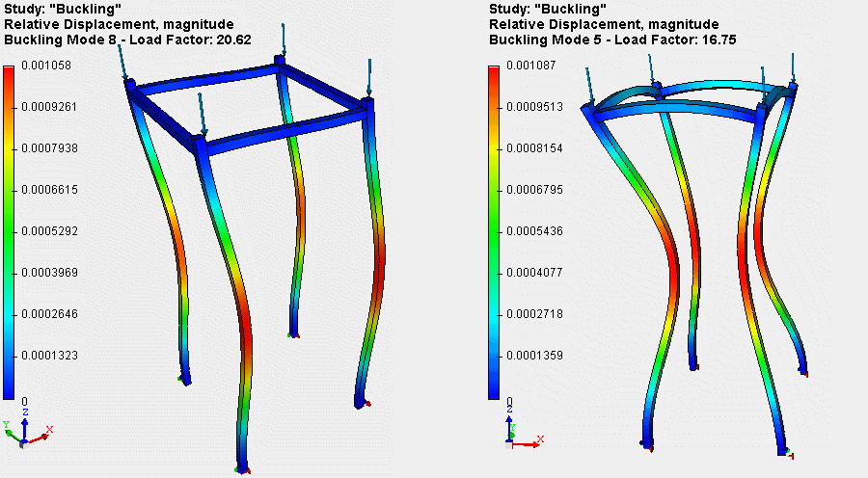Select left legend value 0.0005292
Screen dimensions: 868x478
coord(49,231)
